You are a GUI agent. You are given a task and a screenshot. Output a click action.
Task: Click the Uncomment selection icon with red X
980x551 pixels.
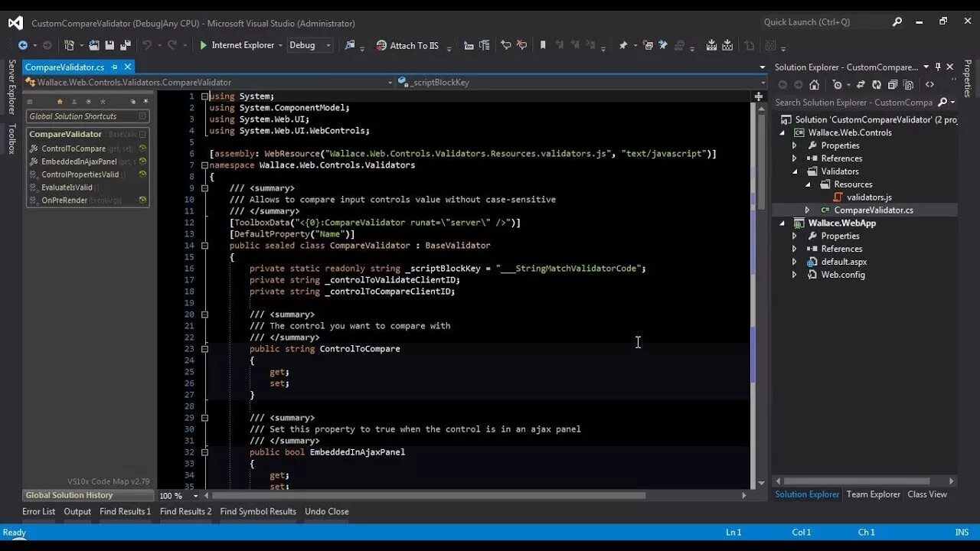(x=521, y=45)
